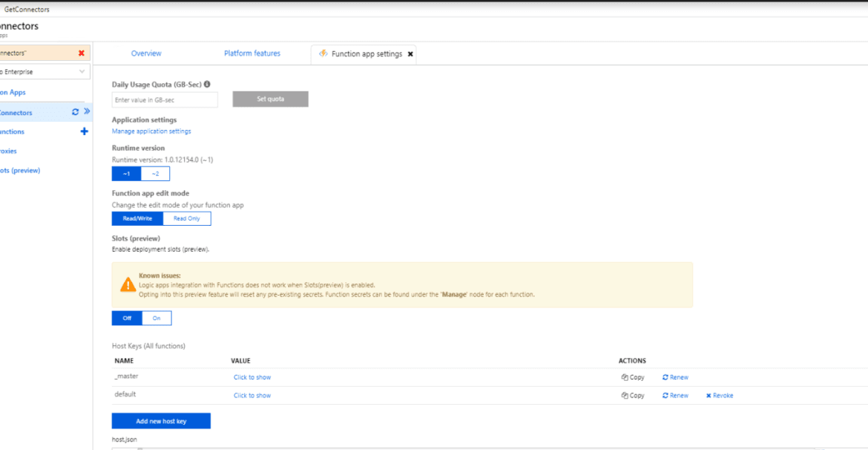Image resolution: width=868 pixels, height=450 pixels.
Task: Switch to the Overview tab
Action: [x=146, y=53]
